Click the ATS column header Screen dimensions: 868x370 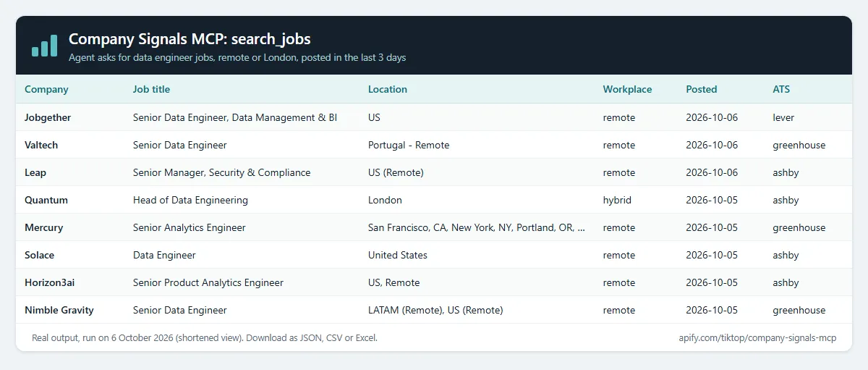click(781, 90)
